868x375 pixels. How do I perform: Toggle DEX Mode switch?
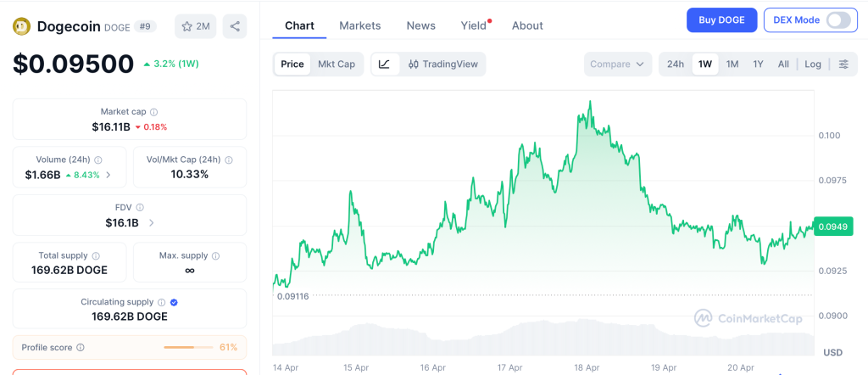837,20
